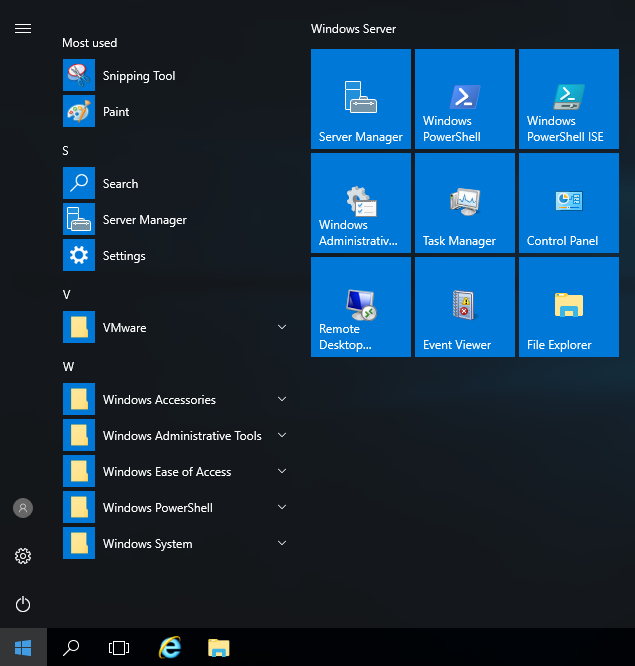This screenshot has width=635, height=666.
Task: Click the Windows Ease of Access folder icon
Action: click(x=79, y=471)
